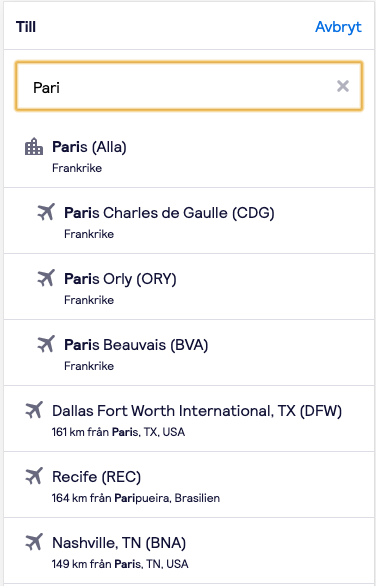Select Recife (REC) from the list
Image resolution: width=376 pixels, height=586 pixels.
[188, 484]
